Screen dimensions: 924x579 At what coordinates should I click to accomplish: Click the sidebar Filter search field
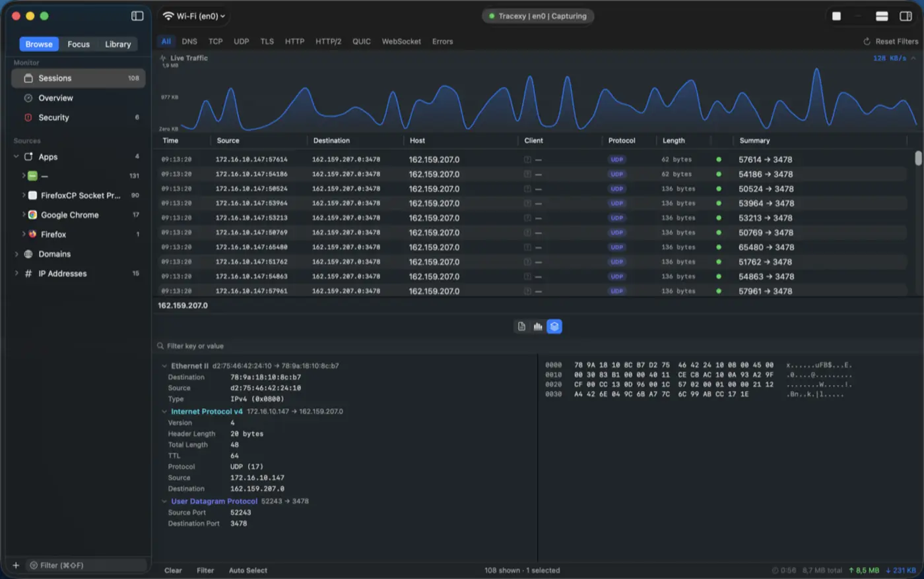pyautogui.click(x=86, y=565)
